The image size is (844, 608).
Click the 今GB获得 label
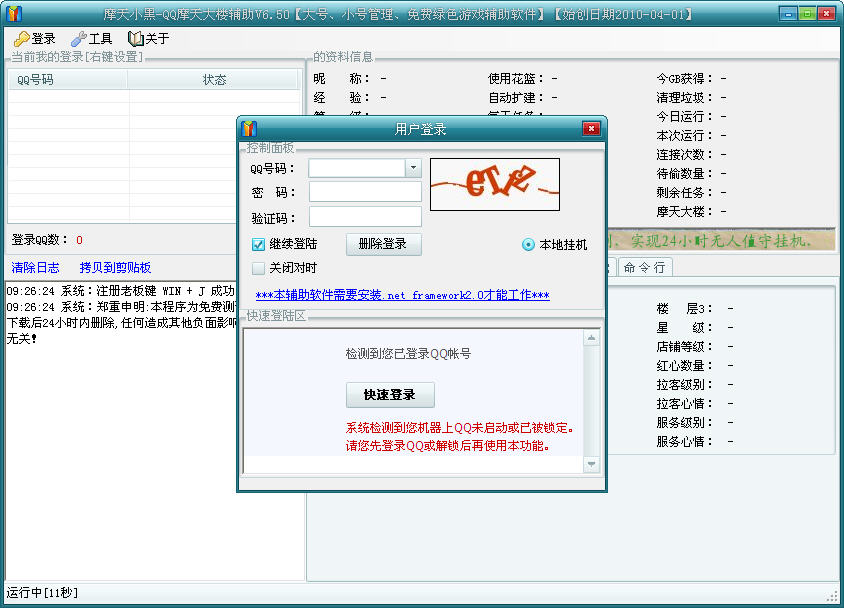[684, 79]
